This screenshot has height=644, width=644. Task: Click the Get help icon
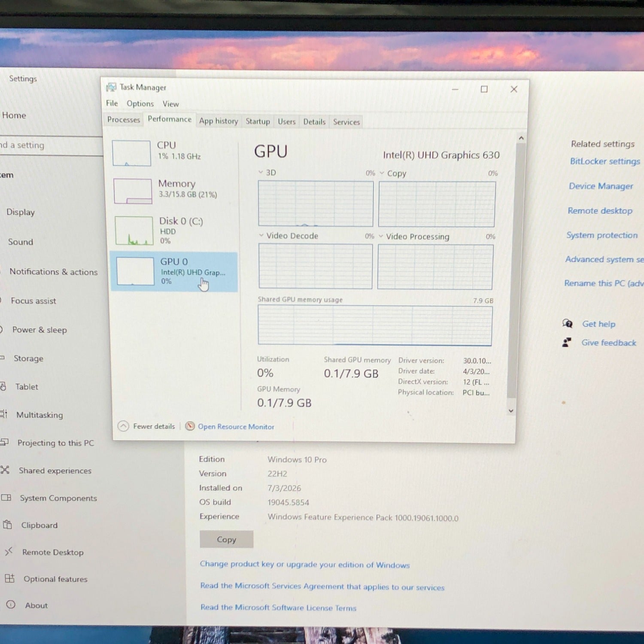point(568,323)
